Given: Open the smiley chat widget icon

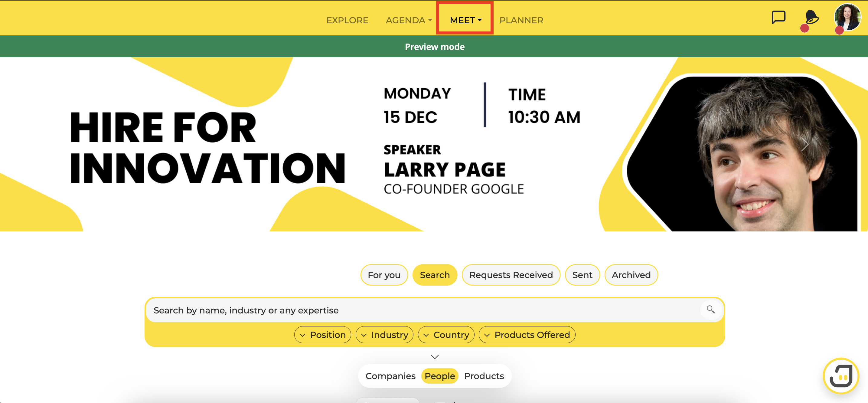Looking at the screenshot, I should coord(841,376).
